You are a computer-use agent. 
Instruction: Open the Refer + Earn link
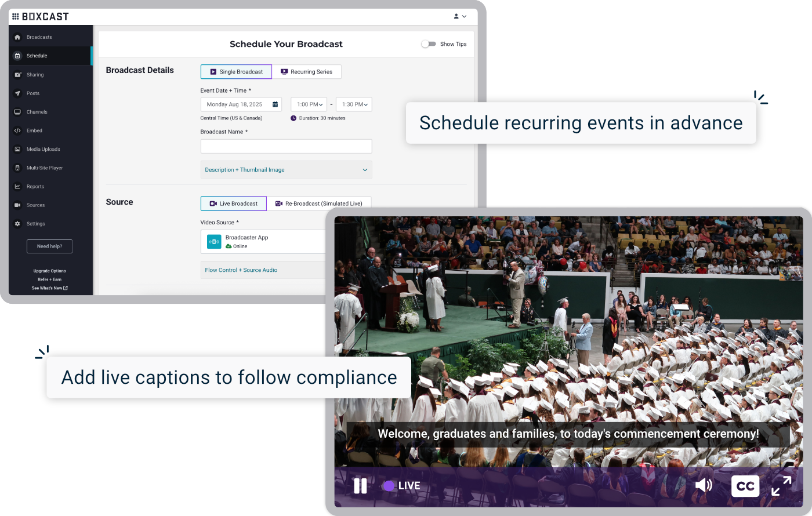pyautogui.click(x=49, y=279)
